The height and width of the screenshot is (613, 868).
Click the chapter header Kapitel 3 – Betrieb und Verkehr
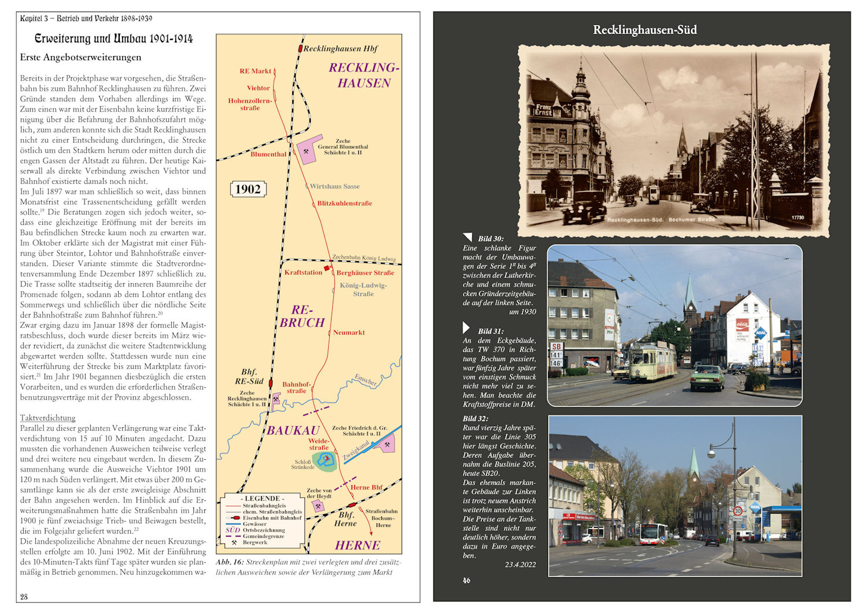pos(86,19)
